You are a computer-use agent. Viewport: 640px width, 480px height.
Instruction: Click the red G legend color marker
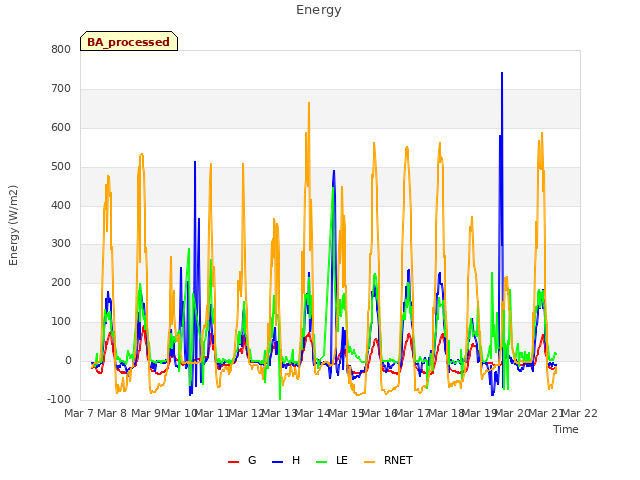pyautogui.click(x=233, y=462)
